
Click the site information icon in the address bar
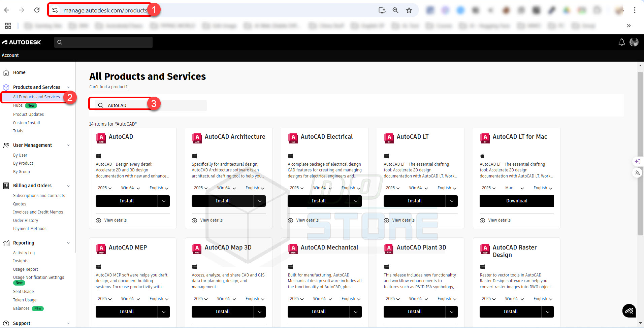[x=55, y=10]
